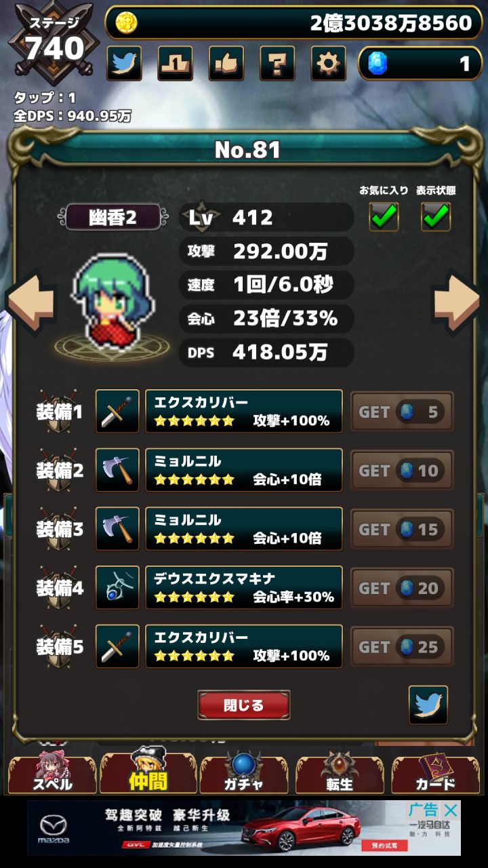Screen dimensions: 488x868
Task: Buy 装備5 with GET 25 gems button
Action: click(402, 647)
